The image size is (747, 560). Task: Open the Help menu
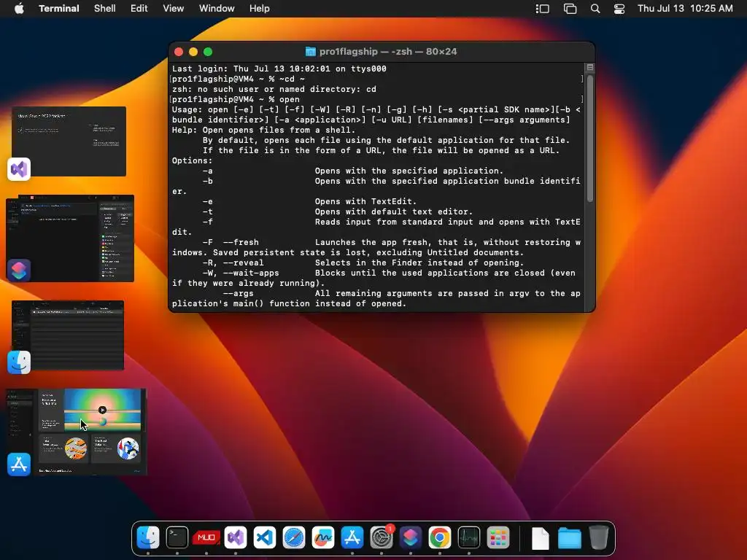[x=260, y=8]
